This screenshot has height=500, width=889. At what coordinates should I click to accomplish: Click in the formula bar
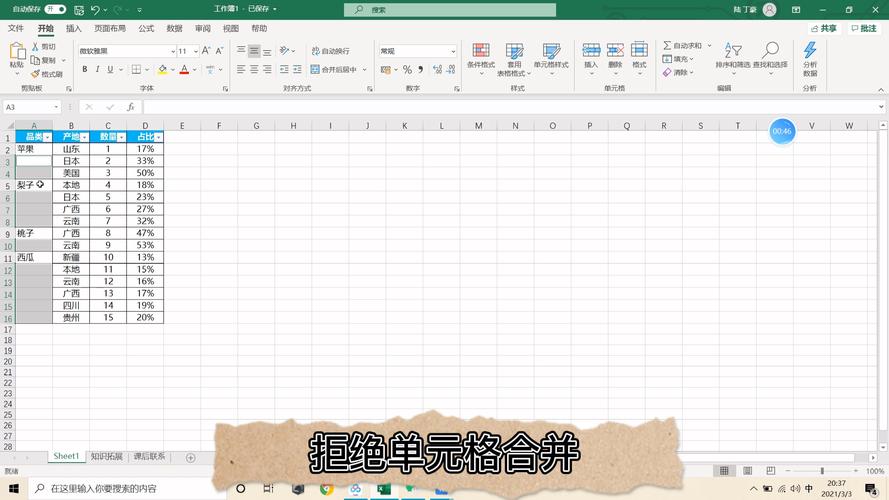pos(509,107)
